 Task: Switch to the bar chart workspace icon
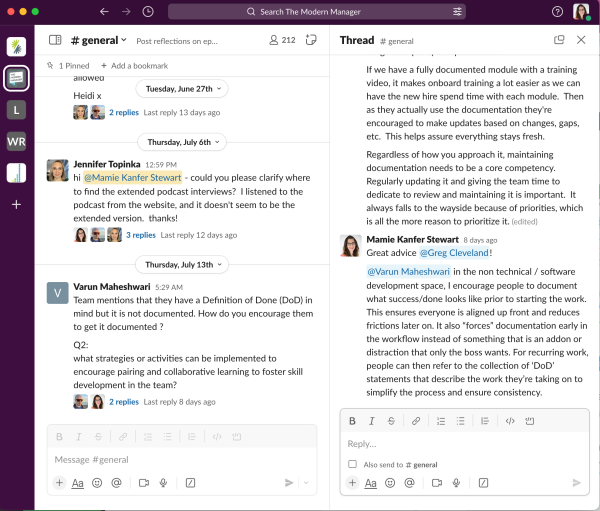[x=16, y=173]
